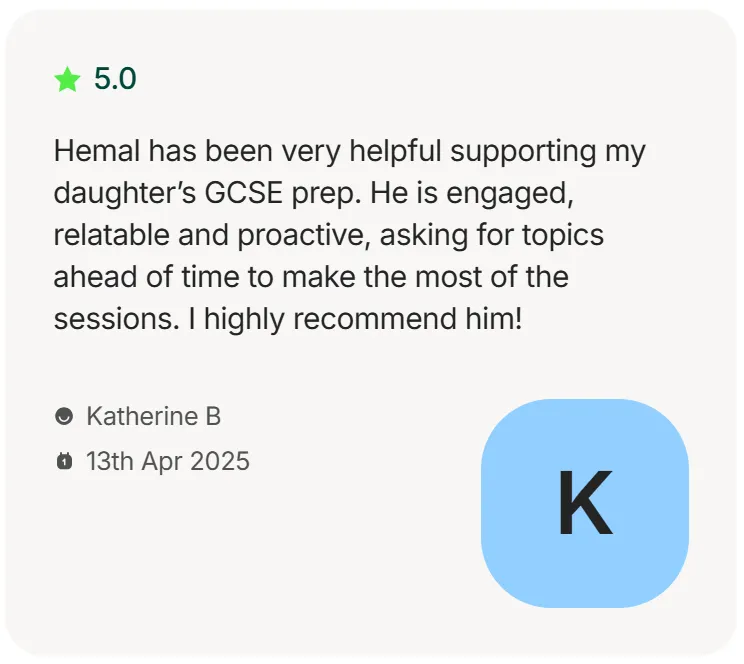Screen dimensions: 744x664
Task: Click the date 13th Apr 2025
Action: pyautogui.click(x=167, y=461)
